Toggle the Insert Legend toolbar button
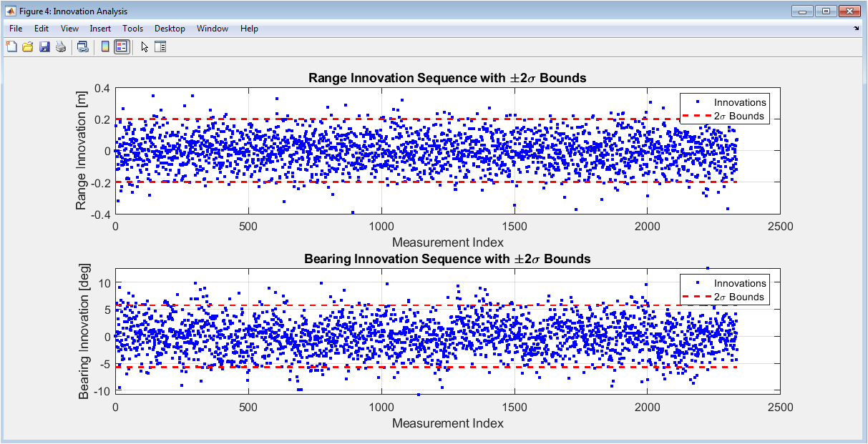 121,47
